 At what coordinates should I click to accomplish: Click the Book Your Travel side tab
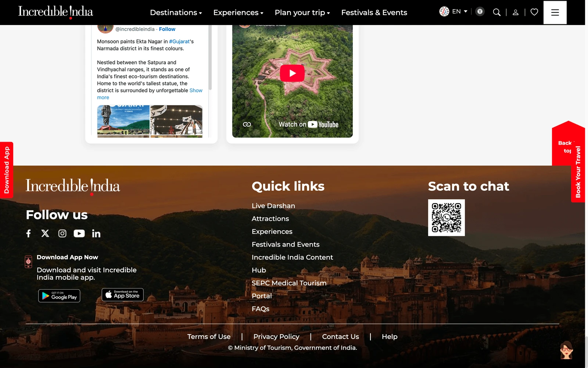pyautogui.click(x=578, y=172)
